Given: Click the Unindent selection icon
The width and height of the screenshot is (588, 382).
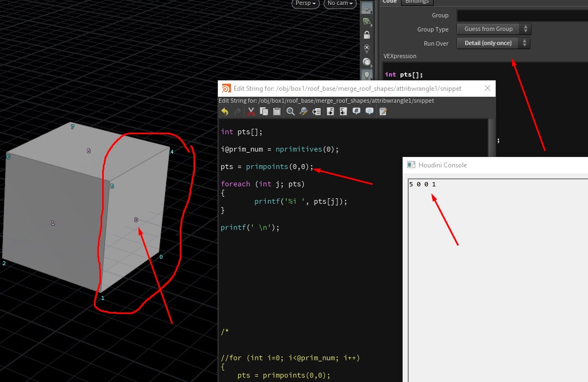Looking at the screenshot, I should (343, 111).
